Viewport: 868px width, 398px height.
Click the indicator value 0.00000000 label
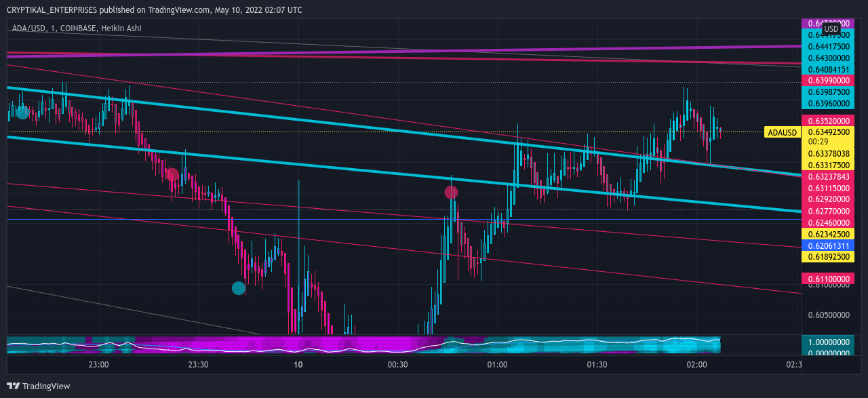click(x=829, y=353)
